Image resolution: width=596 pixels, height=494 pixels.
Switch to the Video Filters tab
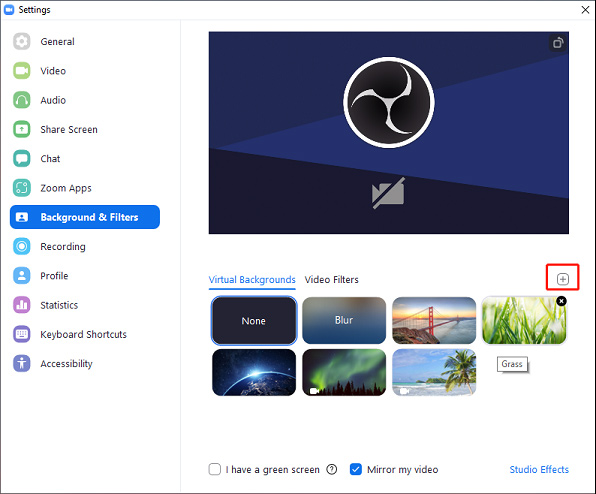(x=331, y=280)
